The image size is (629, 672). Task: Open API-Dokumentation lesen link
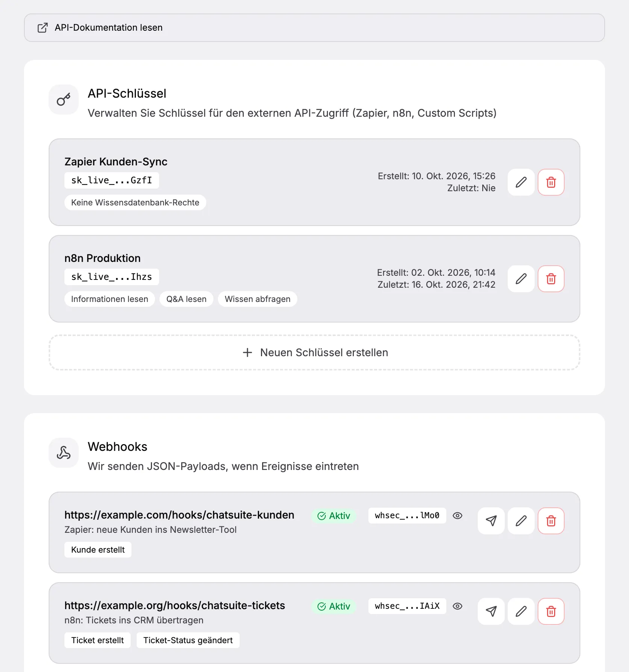pyautogui.click(x=314, y=28)
